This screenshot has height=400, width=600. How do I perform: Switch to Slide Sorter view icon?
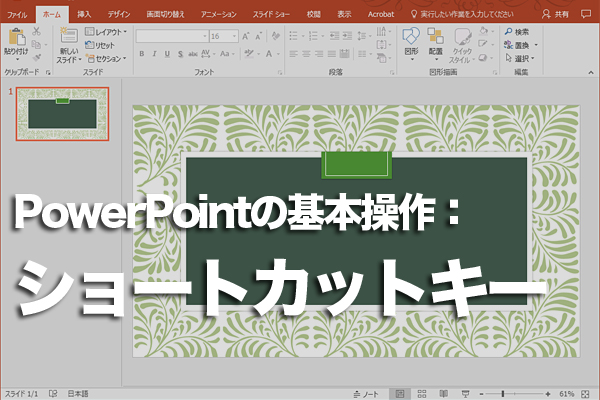[422, 394]
